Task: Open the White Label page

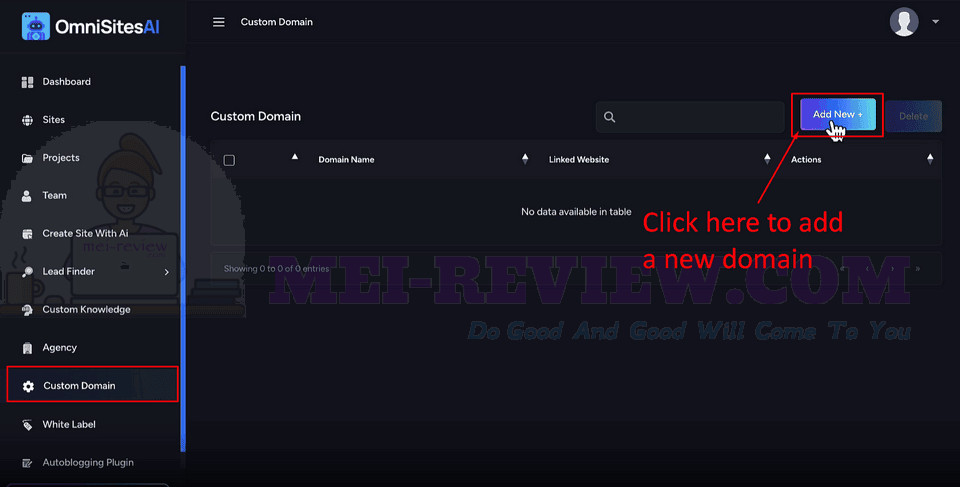Action: coord(69,424)
